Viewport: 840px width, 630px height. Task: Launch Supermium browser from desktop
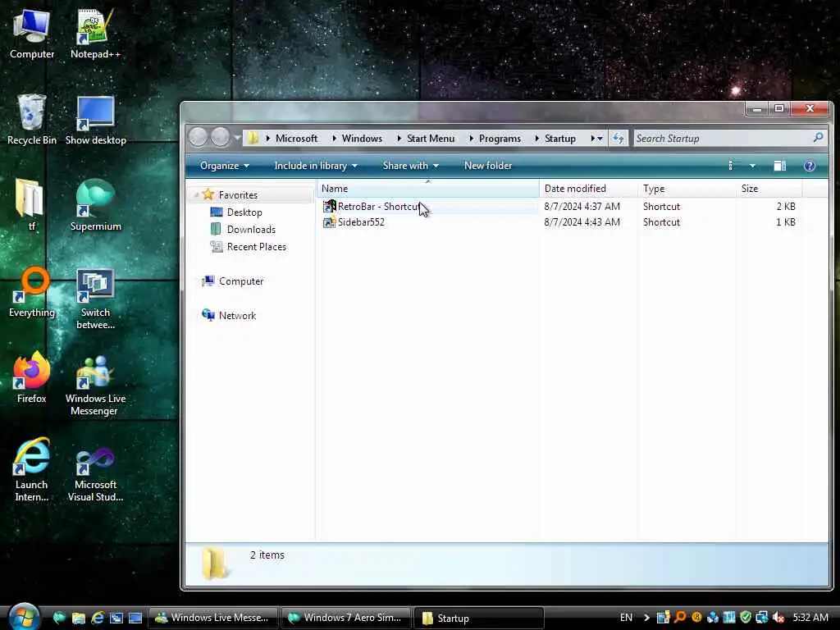point(95,204)
